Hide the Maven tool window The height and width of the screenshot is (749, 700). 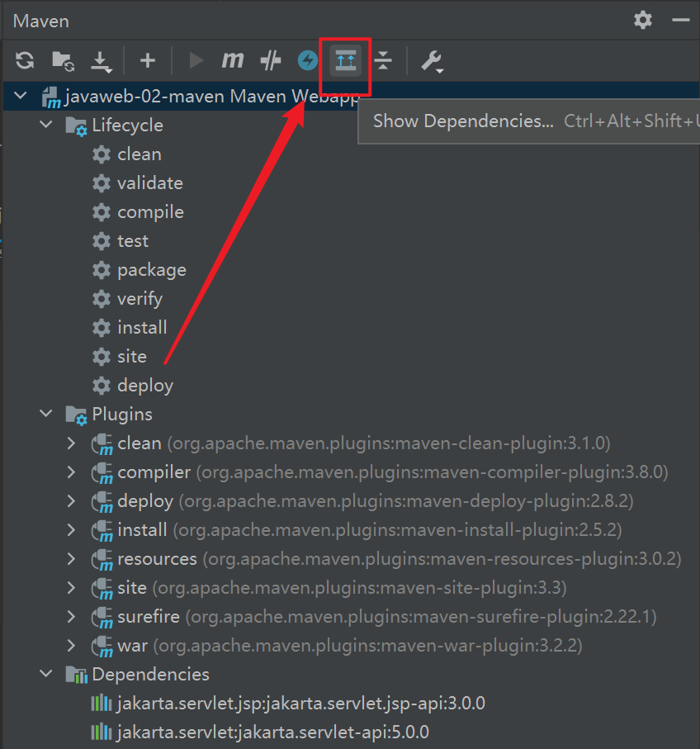click(x=680, y=20)
